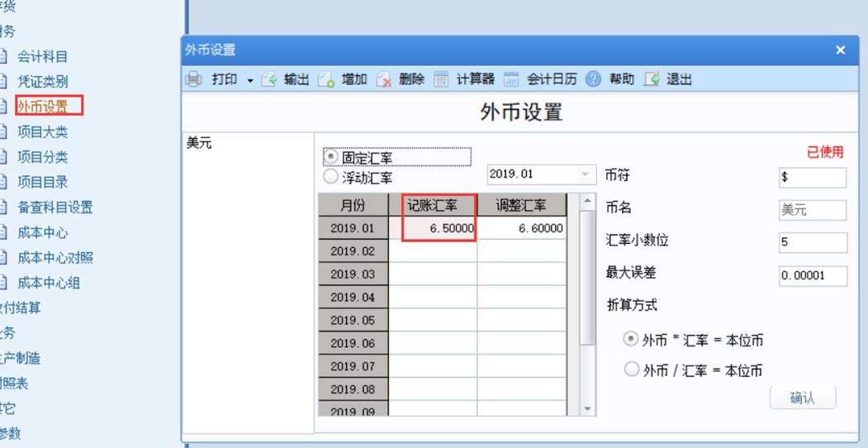Close the 外币设置 dialog
Viewport: 868px width, 448px height.
840,50
